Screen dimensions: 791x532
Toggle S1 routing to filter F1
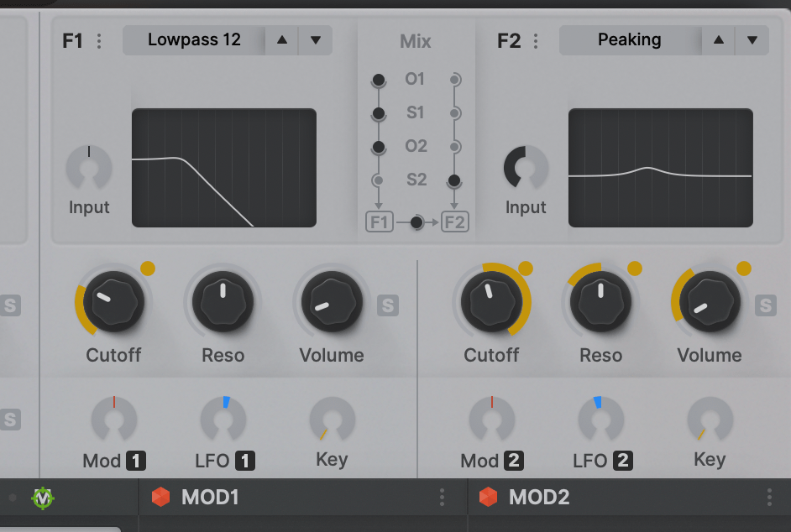click(x=379, y=113)
